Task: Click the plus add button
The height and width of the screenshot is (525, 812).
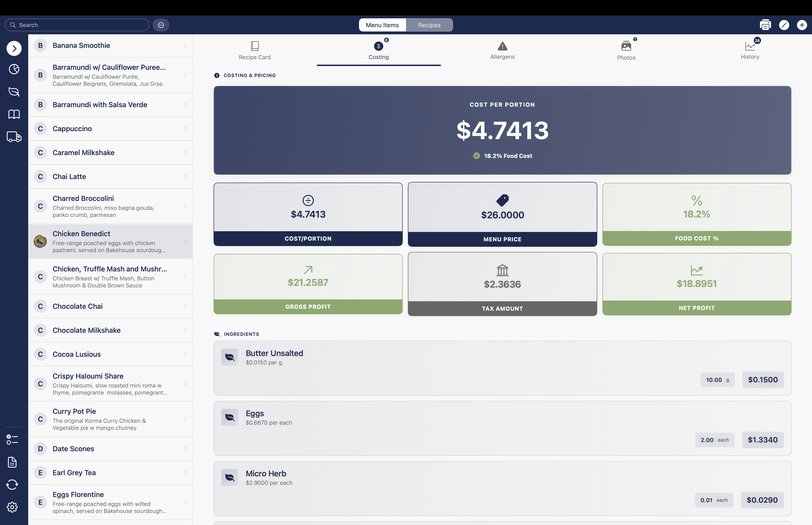Action: click(x=801, y=25)
